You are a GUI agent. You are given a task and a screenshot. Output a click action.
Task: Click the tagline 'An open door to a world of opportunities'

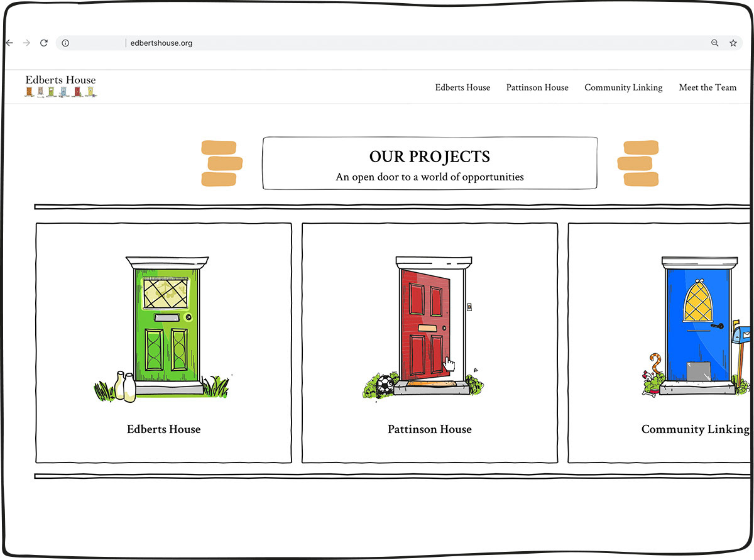(x=430, y=177)
